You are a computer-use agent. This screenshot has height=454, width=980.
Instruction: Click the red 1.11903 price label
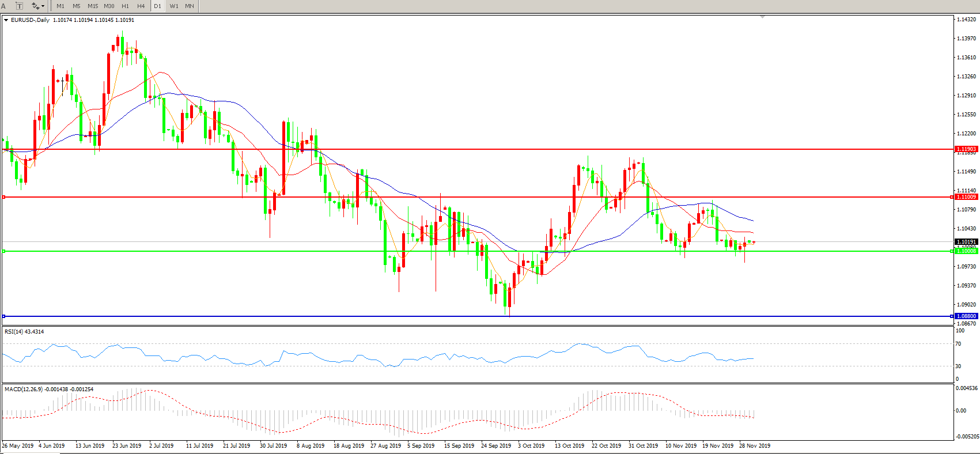[x=966, y=149]
